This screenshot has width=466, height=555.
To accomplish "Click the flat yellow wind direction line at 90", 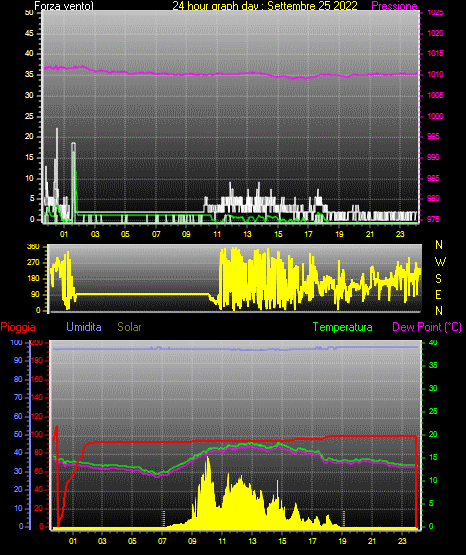I will click(x=142, y=294).
